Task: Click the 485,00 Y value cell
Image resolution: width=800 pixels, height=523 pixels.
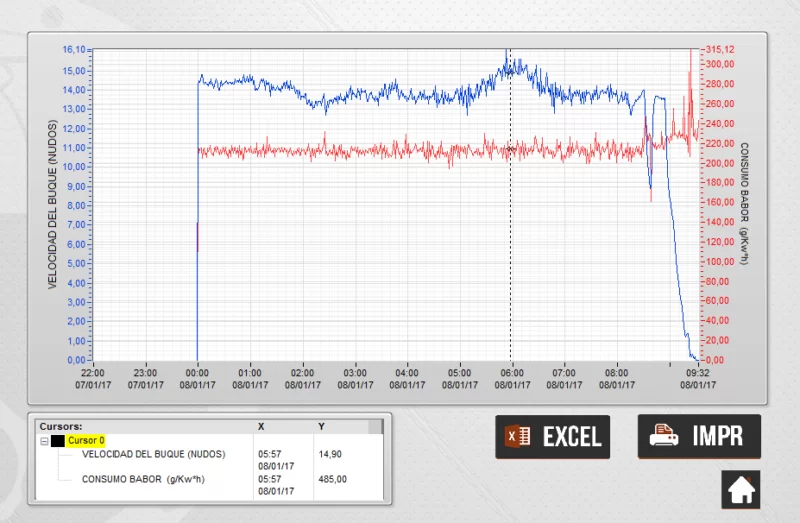Action: (x=332, y=479)
